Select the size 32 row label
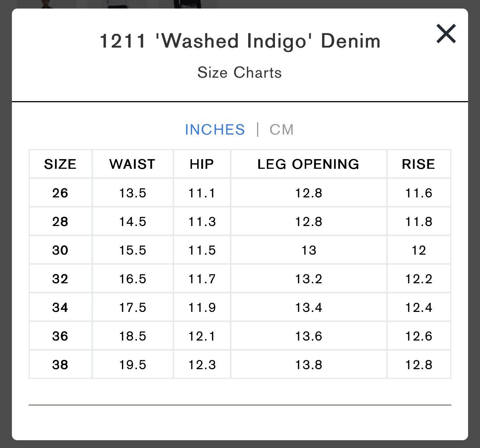 60,279
